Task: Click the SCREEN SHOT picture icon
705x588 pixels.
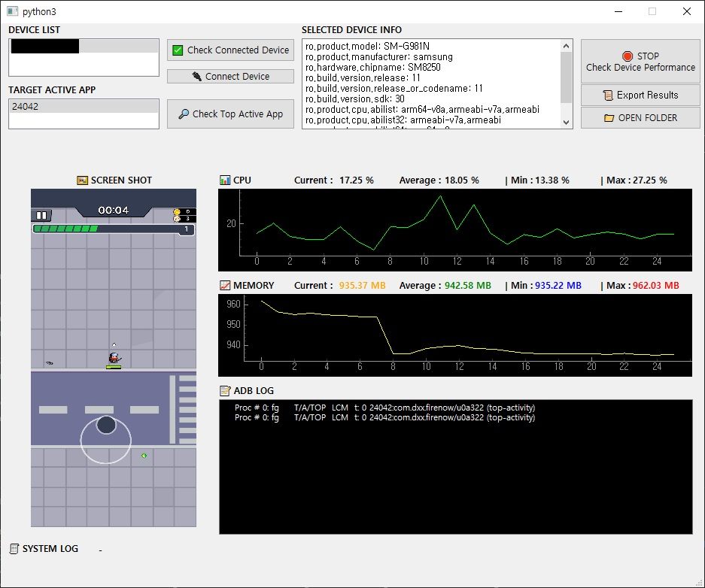Action: [82, 180]
